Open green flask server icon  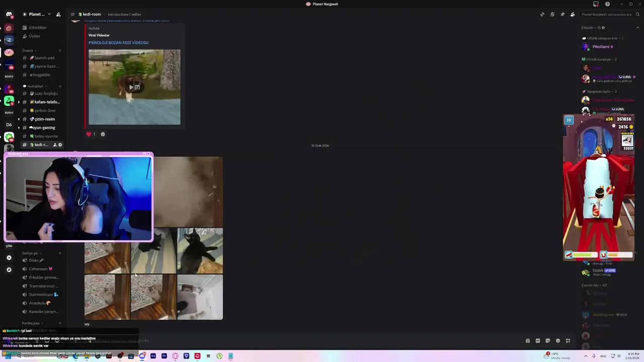(9, 101)
